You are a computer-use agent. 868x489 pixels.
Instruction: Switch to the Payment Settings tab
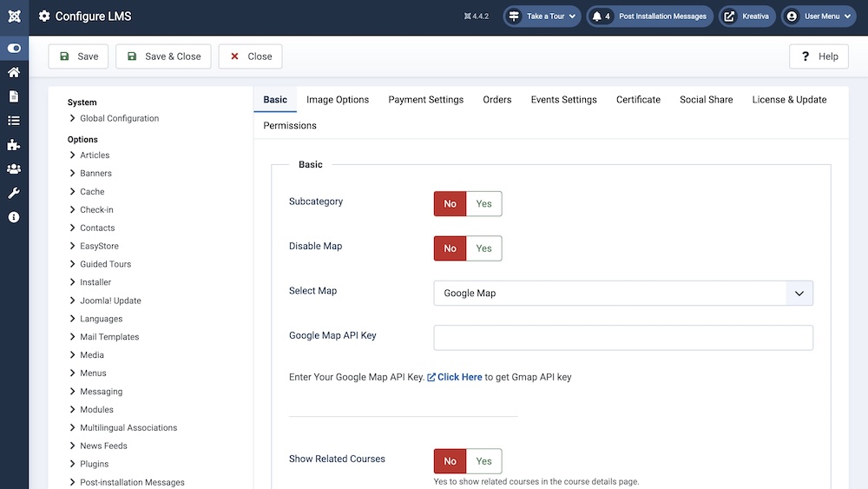click(x=425, y=100)
